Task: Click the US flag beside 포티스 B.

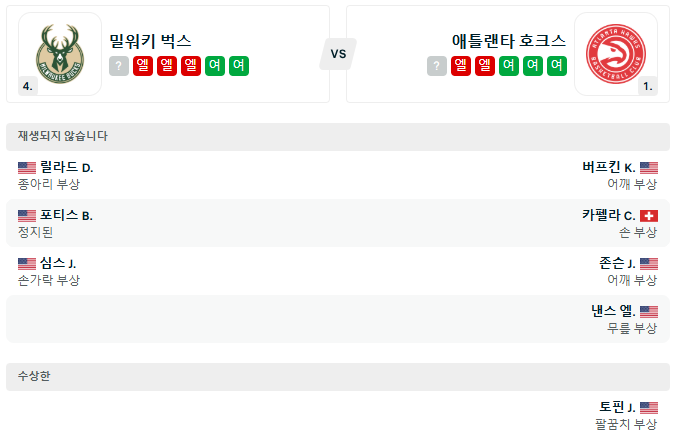Action: pyautogui.click(x=27, y=215)
